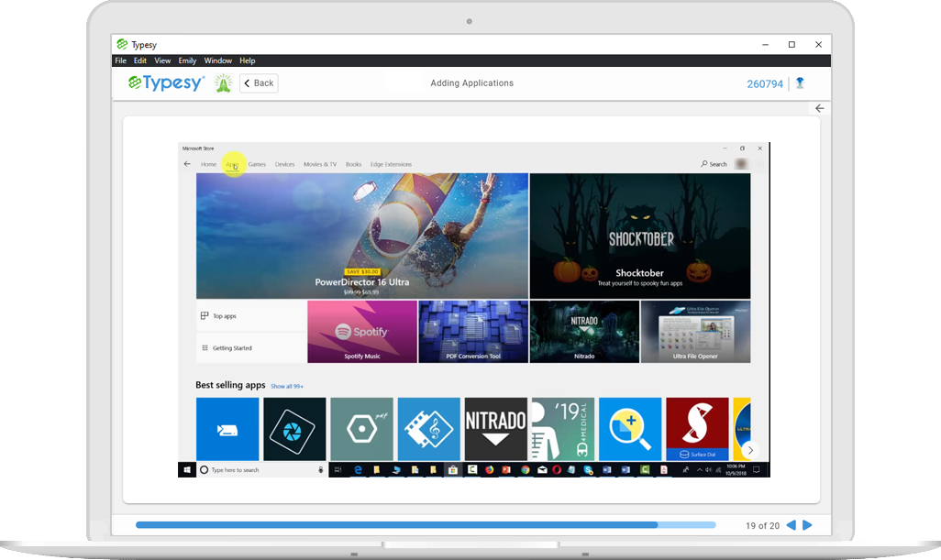Open the taskbar notification center icon
Viewport: 941px width, 560px height.
(757, 470)
